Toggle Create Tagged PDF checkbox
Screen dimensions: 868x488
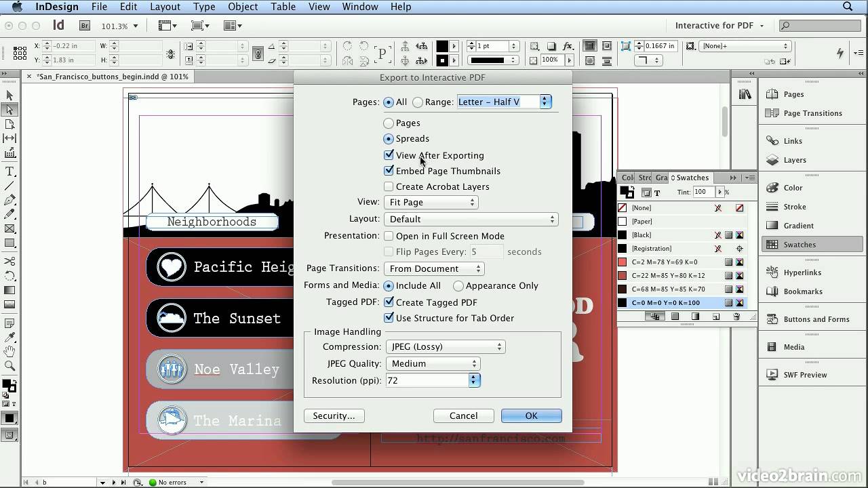click(389, 302)
